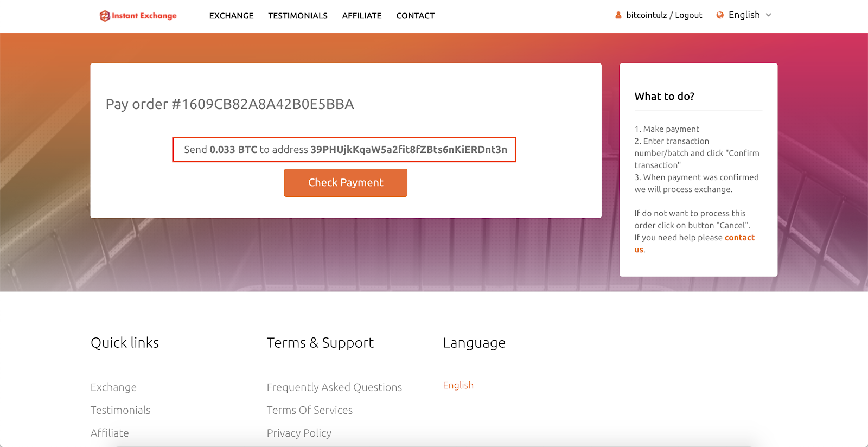Click the Instant Exchange logo
Screen dimensions: 868x447
[138, 16]
